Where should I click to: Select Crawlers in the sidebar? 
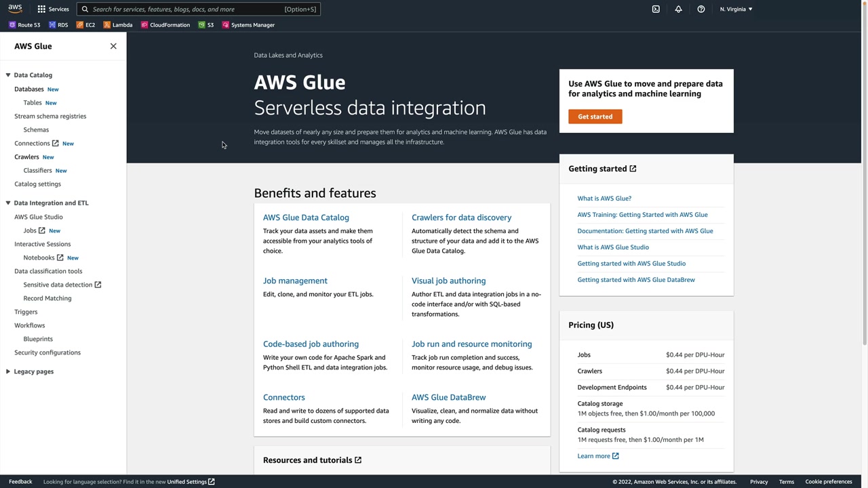point(26,157)
